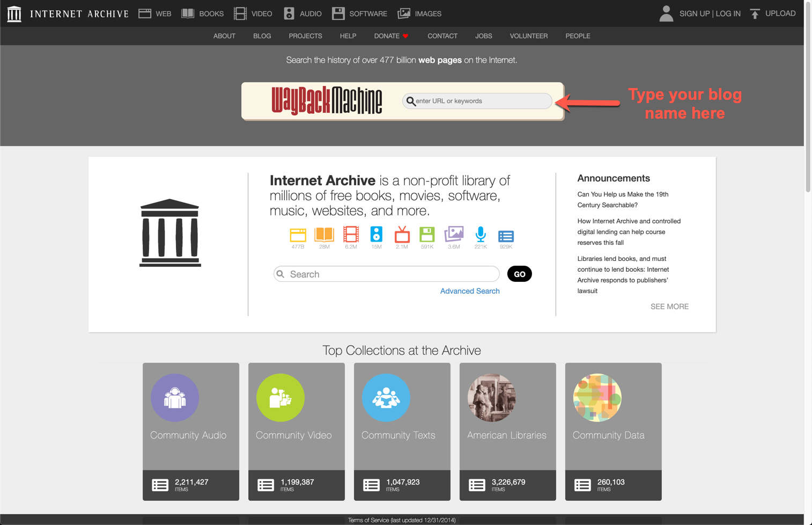This screenshot has height=525, width=812.
Task: Open the Video section from the top bar
Action: (x=253, y=13)
